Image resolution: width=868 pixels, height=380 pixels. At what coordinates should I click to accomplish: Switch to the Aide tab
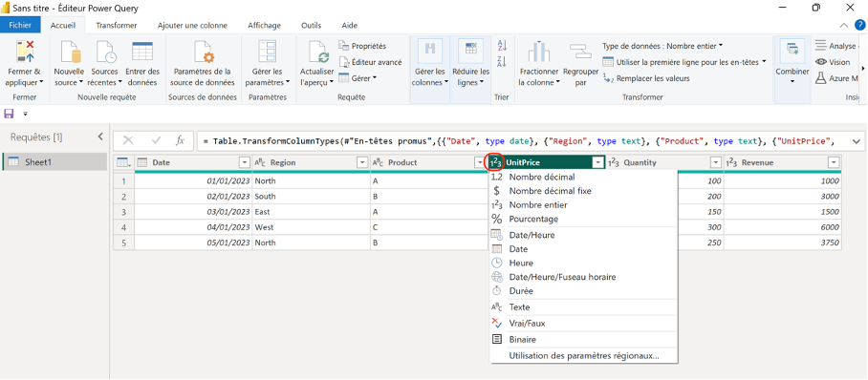[349, 26]
